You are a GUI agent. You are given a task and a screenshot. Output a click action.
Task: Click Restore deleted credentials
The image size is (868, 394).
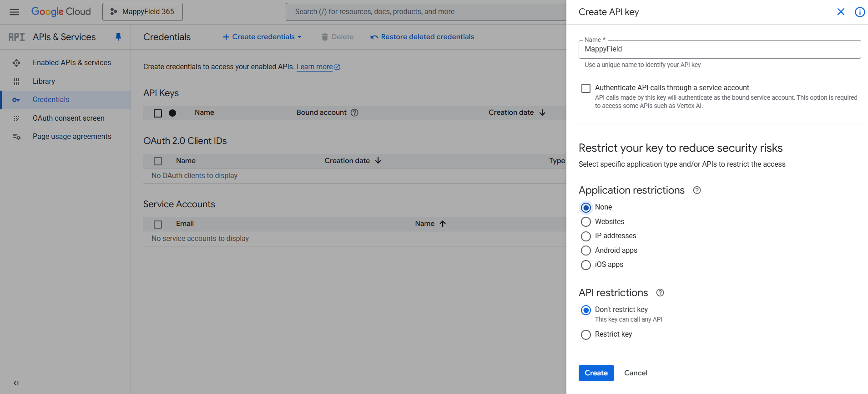[422, 37]
